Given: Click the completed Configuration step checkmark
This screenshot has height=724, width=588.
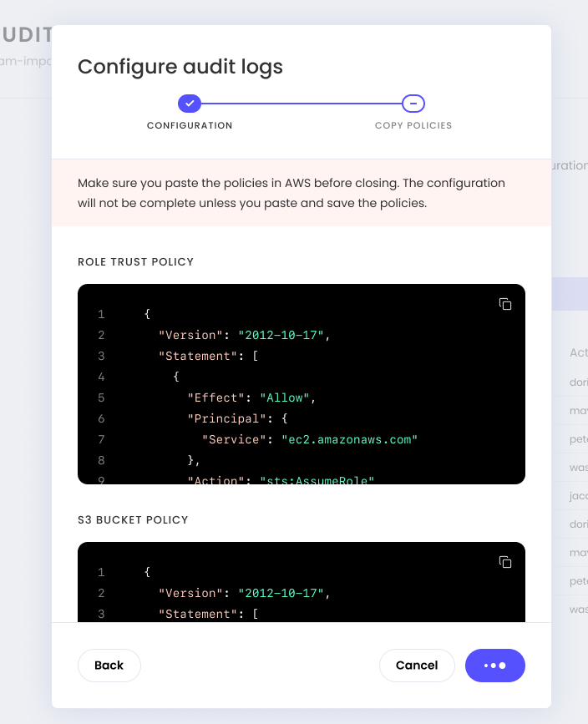Looking at the screenshot, I should pyautogui.click(x=190, y=104).
